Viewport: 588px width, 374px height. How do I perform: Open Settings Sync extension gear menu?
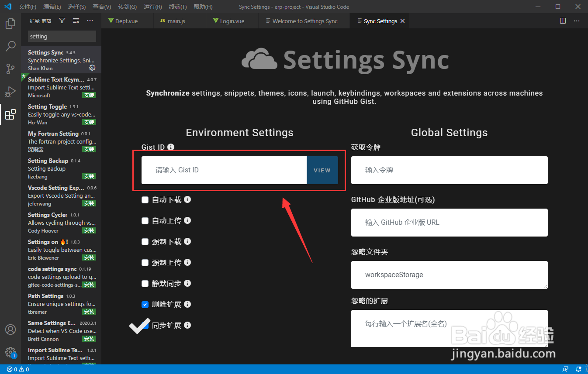92,68
